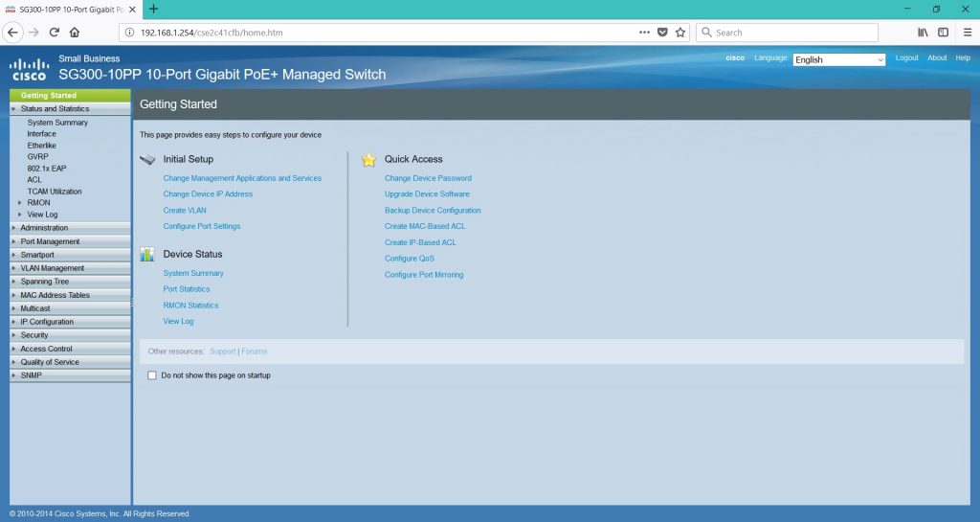Expand the View Log tree node

20,215
